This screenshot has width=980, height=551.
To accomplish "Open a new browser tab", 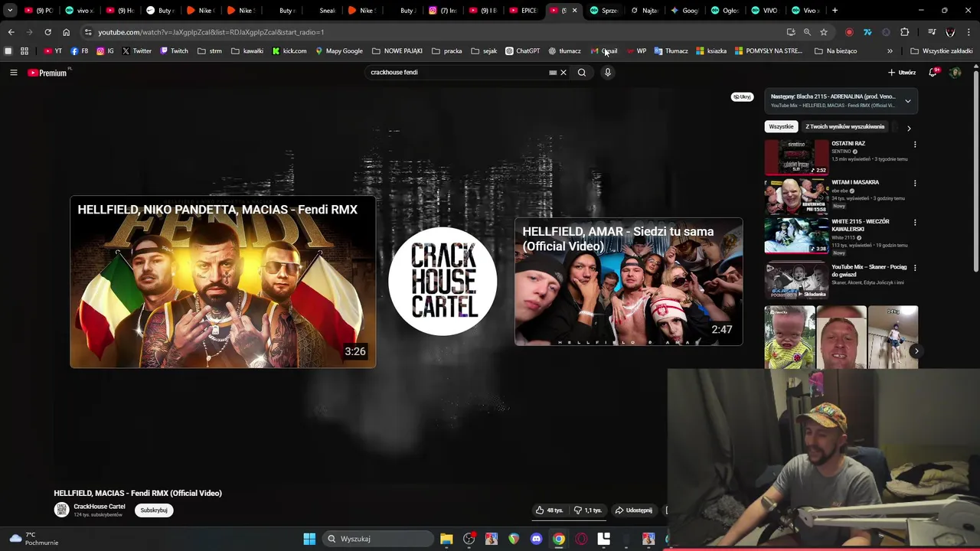I will [x=835, y=11].
